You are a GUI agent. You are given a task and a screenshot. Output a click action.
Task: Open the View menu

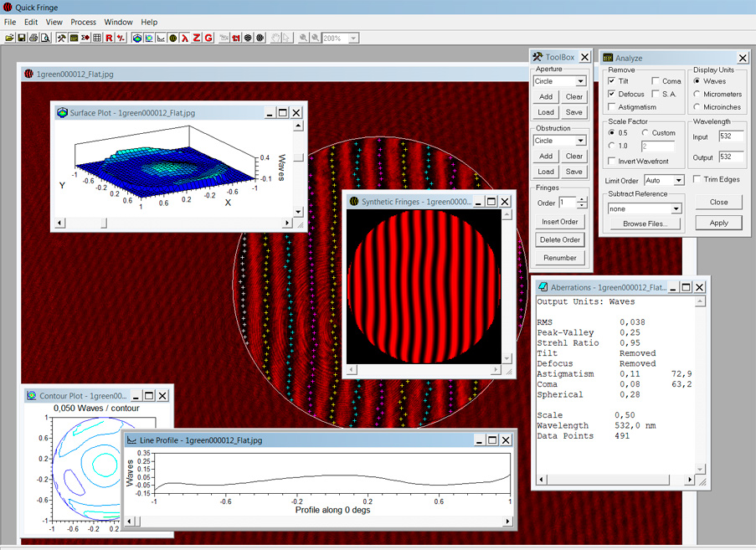[54, 22]
